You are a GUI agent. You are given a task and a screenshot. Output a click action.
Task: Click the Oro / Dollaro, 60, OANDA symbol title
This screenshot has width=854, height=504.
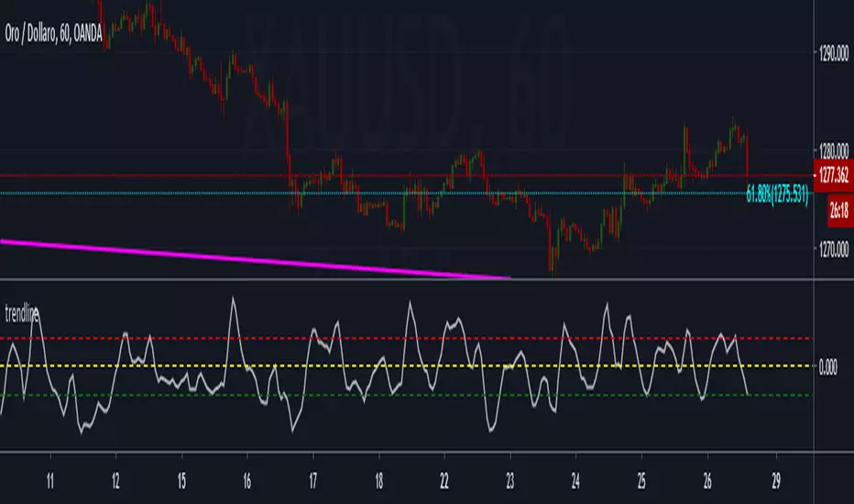53,34
